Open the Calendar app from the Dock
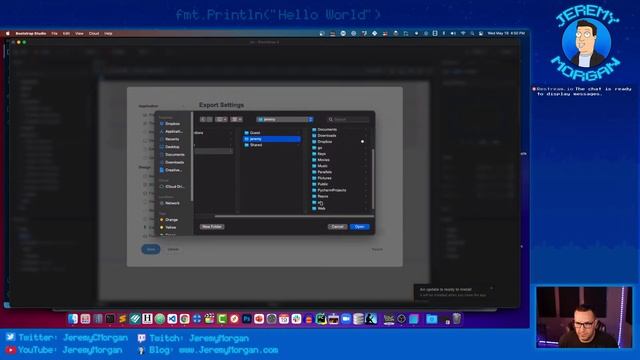 point(284,319)
